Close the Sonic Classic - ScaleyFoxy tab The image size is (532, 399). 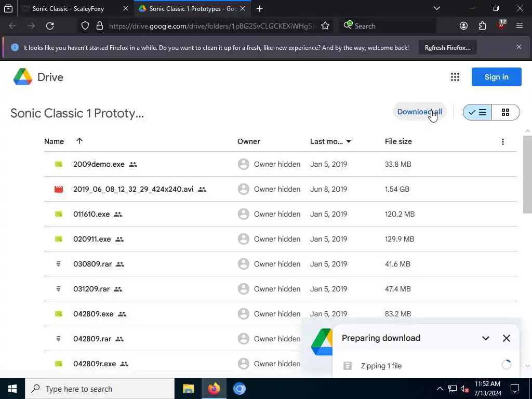click(126, 8)
